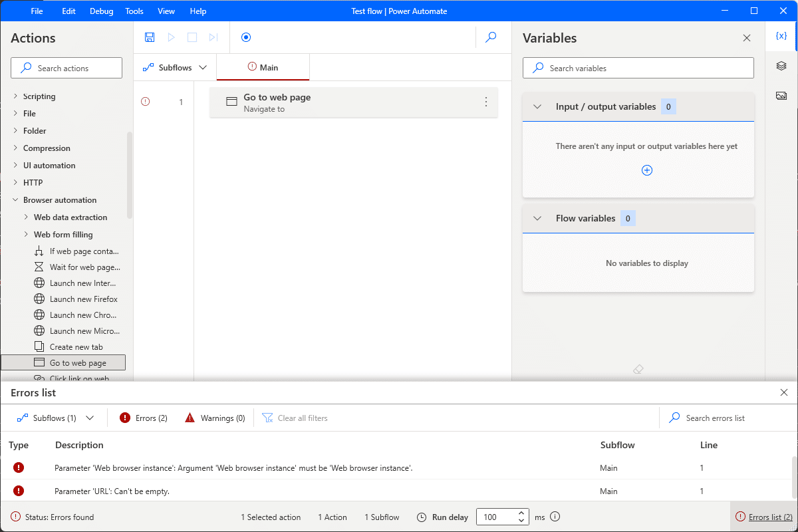This screenshot has width=798, height=532.
Task: Open the Errors list (2) link
Action: pyautogui.click(x=763, y=517)
